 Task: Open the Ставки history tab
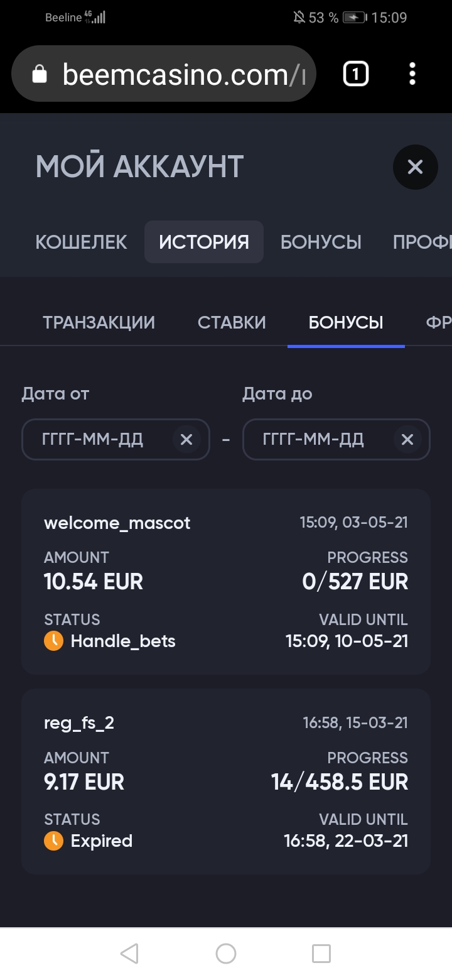coord(232,322)
